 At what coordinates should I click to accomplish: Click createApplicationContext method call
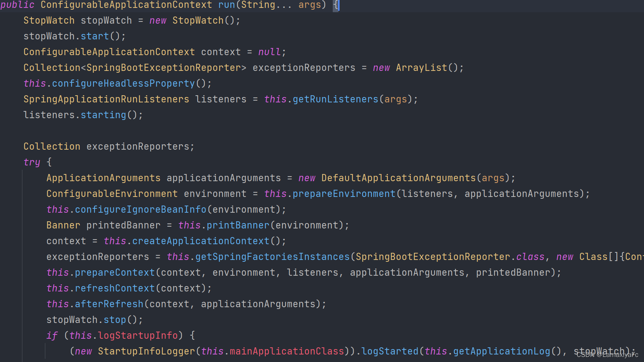point(201,241)
